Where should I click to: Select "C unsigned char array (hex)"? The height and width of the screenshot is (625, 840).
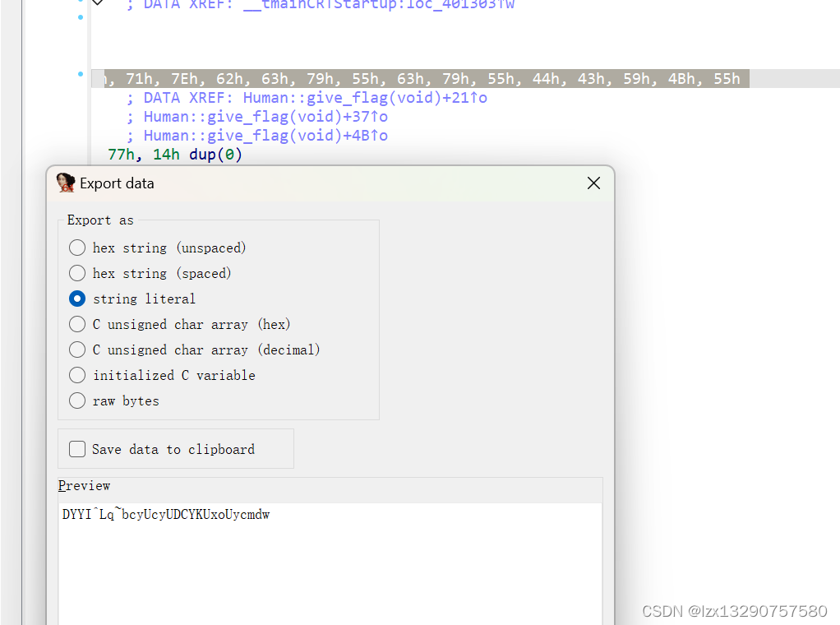76,324
